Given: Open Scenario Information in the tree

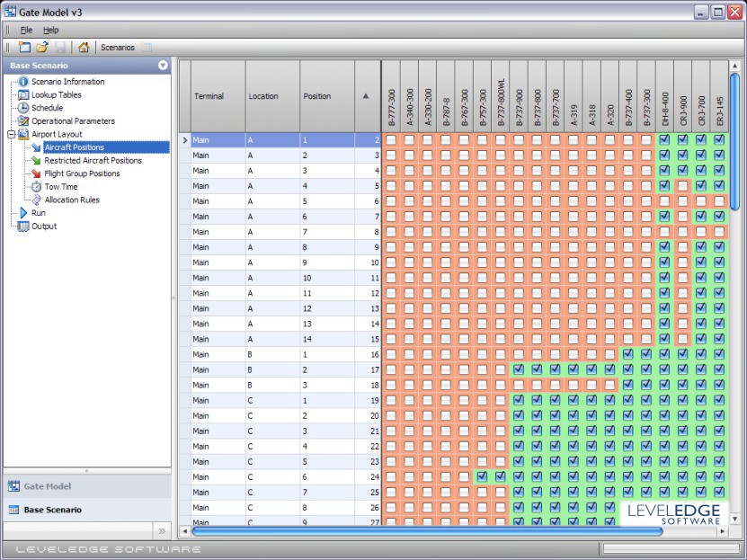Looking at the screenshot, I should click(67, 82).
